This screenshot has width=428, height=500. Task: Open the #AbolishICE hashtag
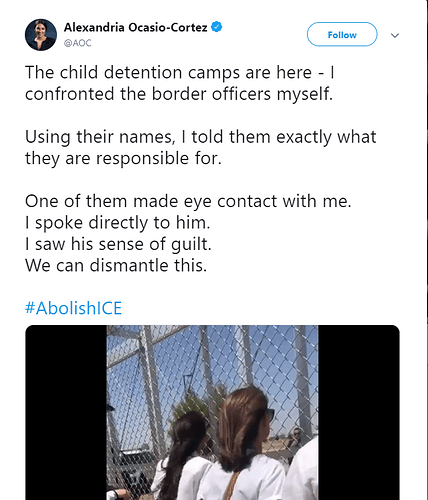pyautogui.click(x=74, y=308)
